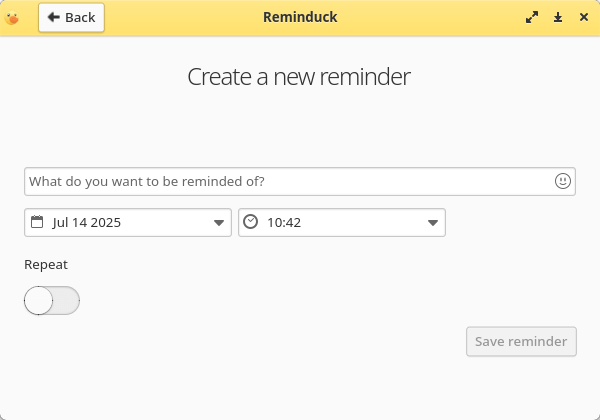This screenshot has height=420, width=600.
Task: Expand the 10:42 time dropdown arrow
Action: (433, 223)
